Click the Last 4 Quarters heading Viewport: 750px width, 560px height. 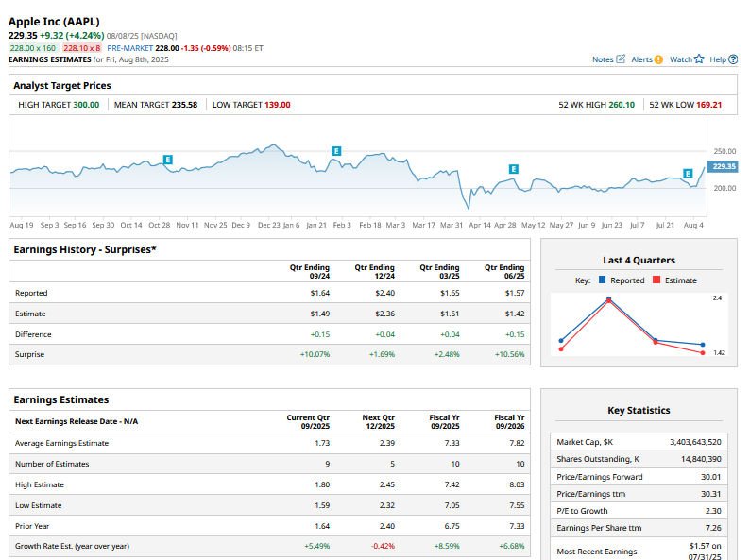click(639, 260)
